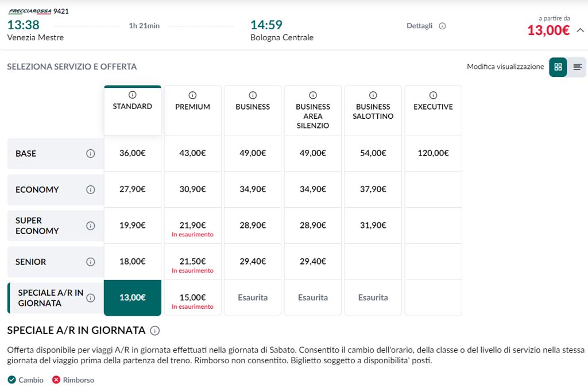The height and width of the screenshot is (392, 588).
Task: Select Super Economy Business Salottino 31,90€
Action: click(373, 226)
